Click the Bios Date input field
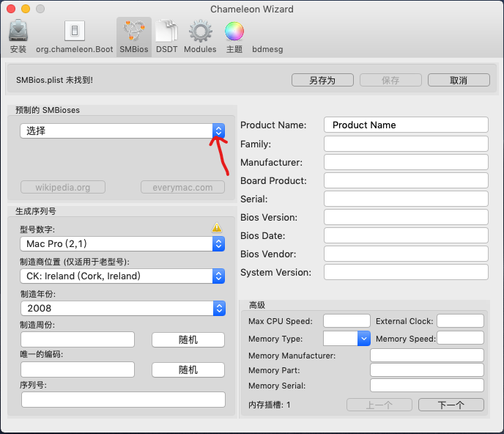Image resolution: width=504 pixels, height=434 pixels. [406, 235]
